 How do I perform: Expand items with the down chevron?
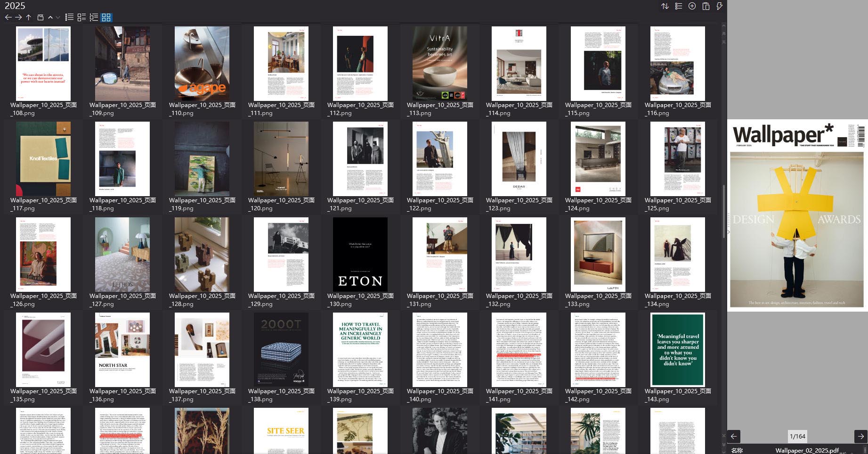[58, 17]
